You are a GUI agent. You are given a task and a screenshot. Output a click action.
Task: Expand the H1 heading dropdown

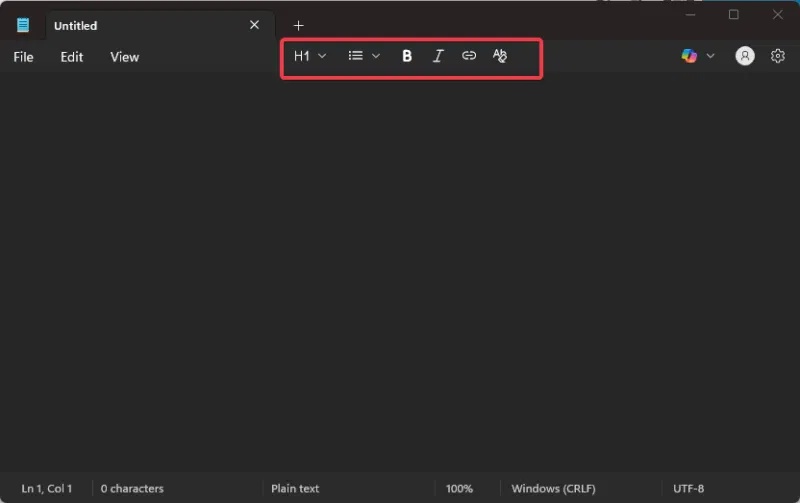point(310,56)
